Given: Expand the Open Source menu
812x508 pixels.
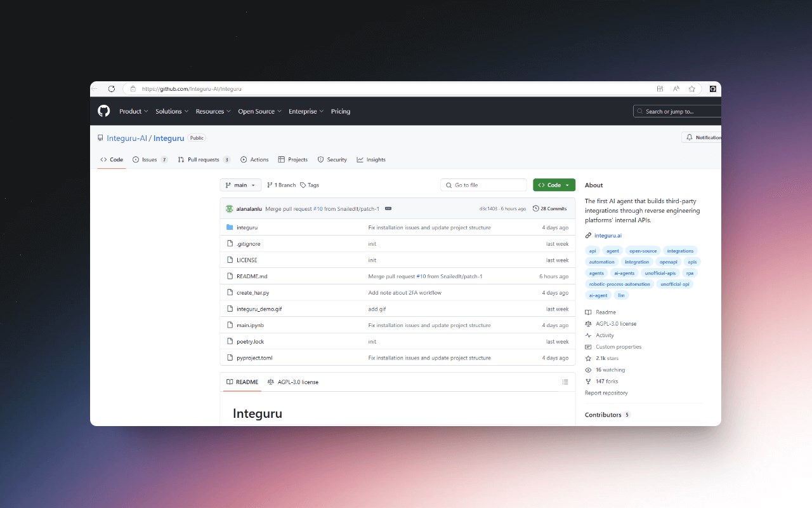Looking at the screenshot, I should pos(260,111).
